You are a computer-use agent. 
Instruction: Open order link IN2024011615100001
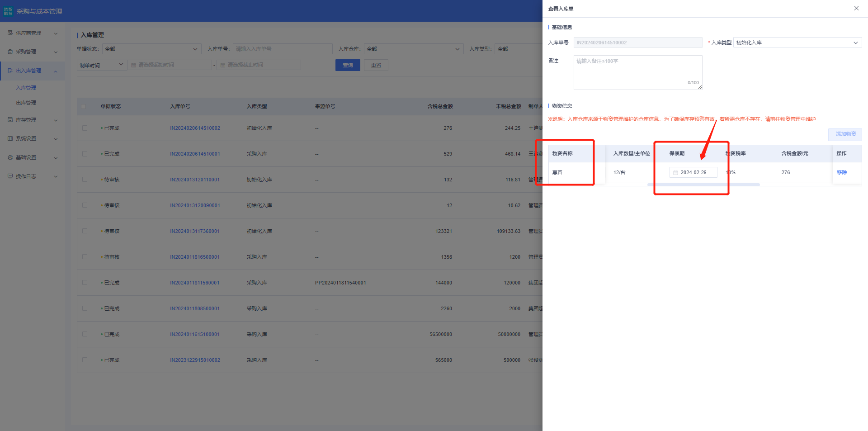[x=195, y=334]
